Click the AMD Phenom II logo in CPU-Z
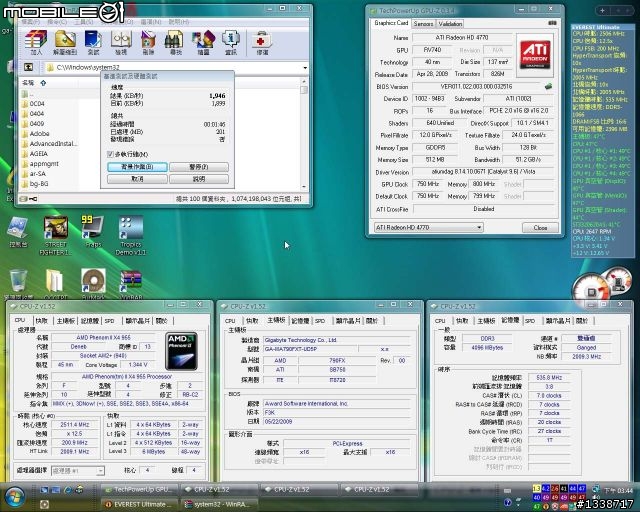 click(x=182, y=351)
